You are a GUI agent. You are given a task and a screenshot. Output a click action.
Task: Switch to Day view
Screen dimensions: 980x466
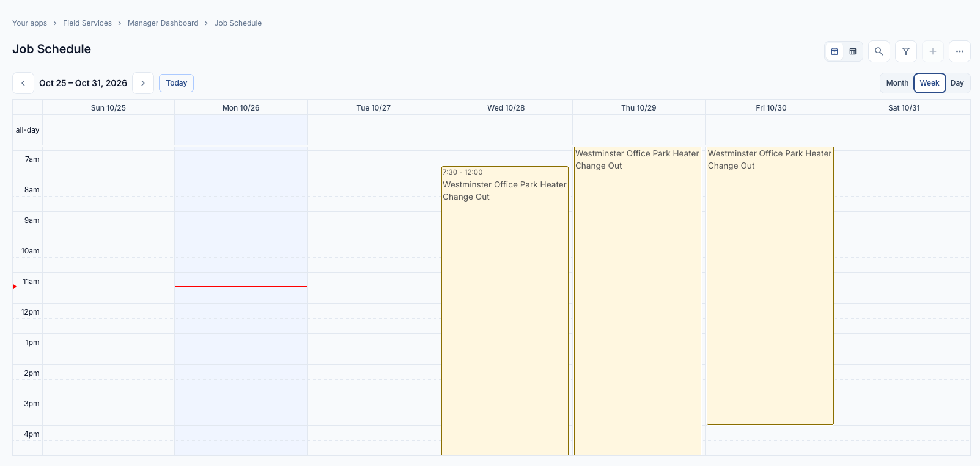tap(957, 83)
